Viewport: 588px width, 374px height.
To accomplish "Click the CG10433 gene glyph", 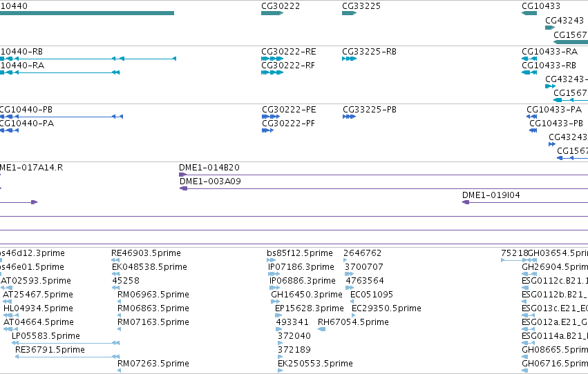I will click(529, 13).
